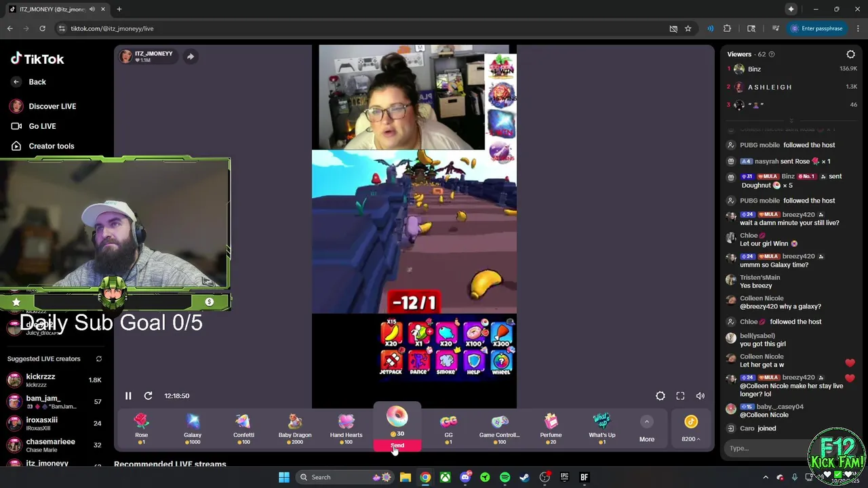Click the search side panel icon

[x=751, y=28]
